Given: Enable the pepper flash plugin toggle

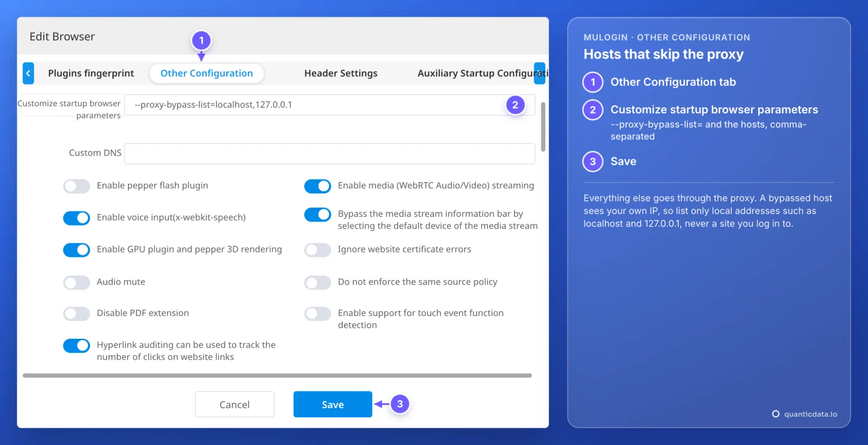Looking at the screenshot, I should coord(76,186).
